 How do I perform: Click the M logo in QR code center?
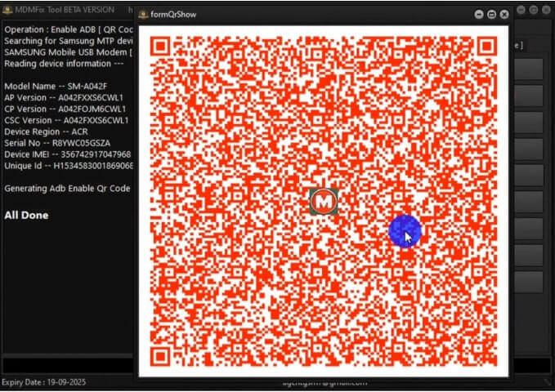coord(324,202)
